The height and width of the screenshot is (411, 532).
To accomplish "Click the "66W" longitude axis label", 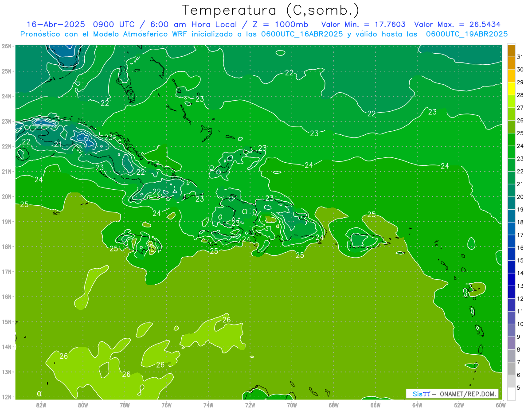I will click(375, 405).
